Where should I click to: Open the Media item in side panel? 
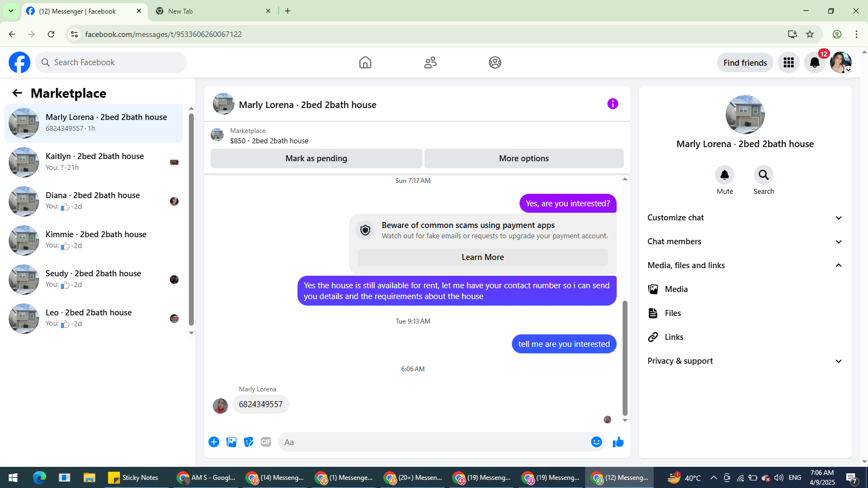[745, 289]
